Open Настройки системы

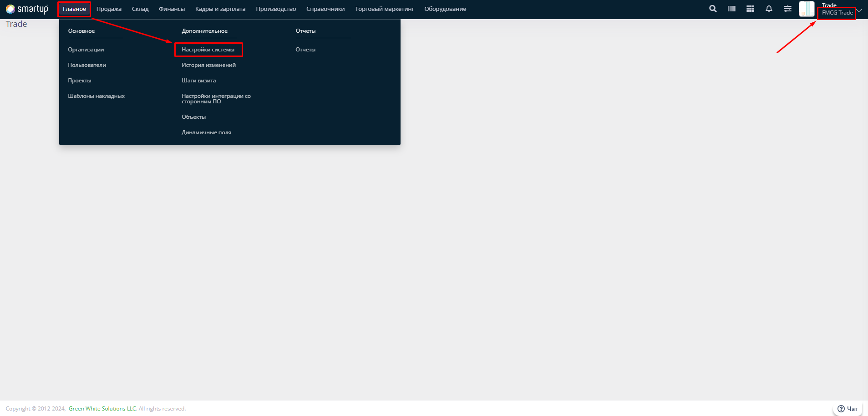208,50
